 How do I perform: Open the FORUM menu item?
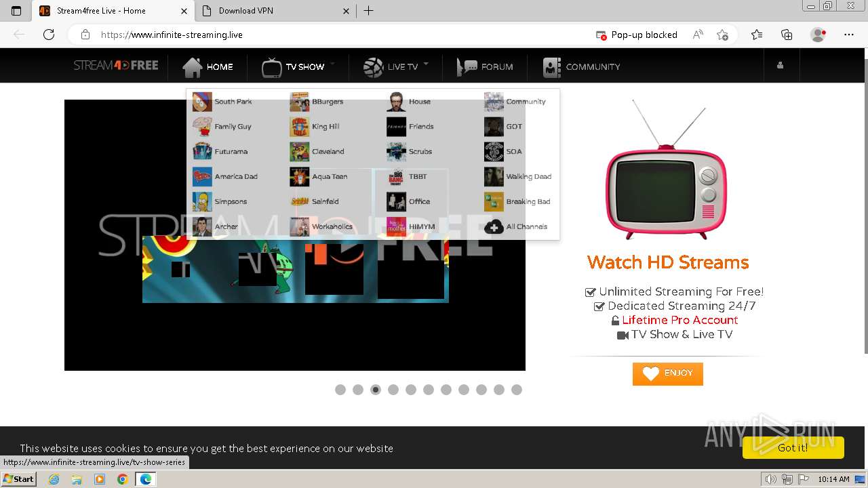point(485,66)
